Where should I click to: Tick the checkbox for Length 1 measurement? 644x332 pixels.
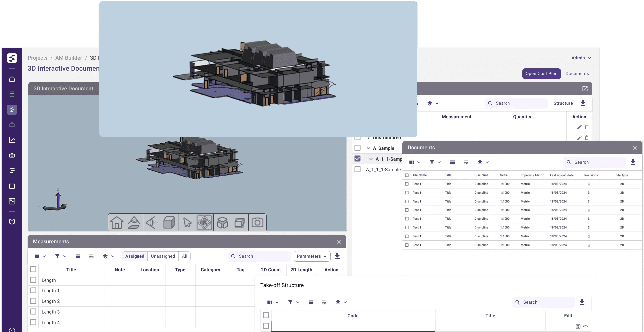pyautogui.click(x=33, y=290)
